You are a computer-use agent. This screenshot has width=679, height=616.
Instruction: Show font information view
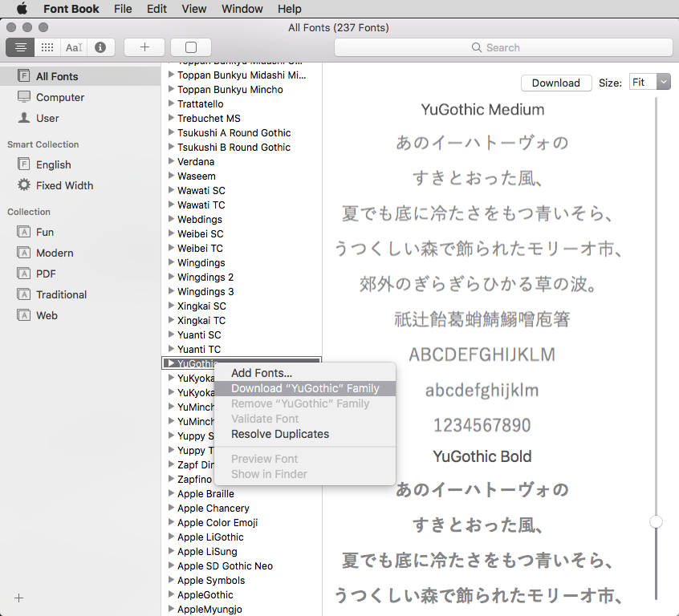[x=100, y=47]
